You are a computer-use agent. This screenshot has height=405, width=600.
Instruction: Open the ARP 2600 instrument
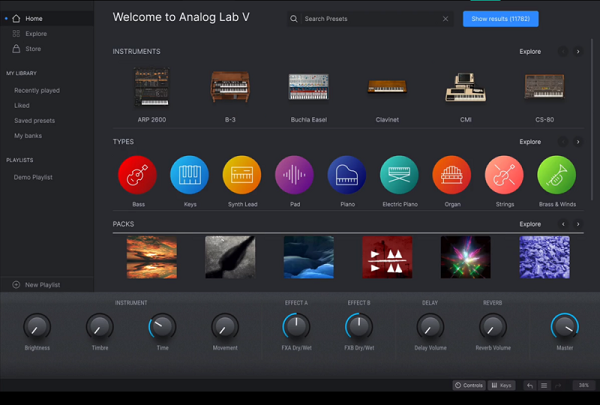(x=152, y=87)
